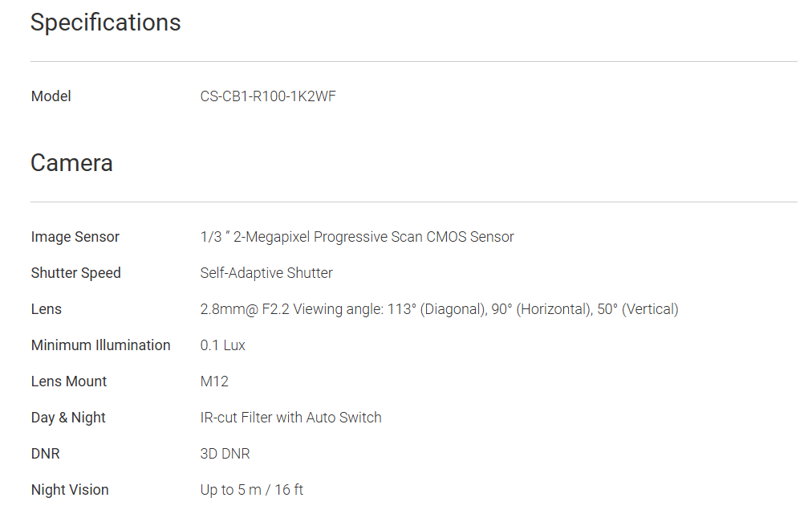
Task: Select the Model row label
Action: click(51, 96)
